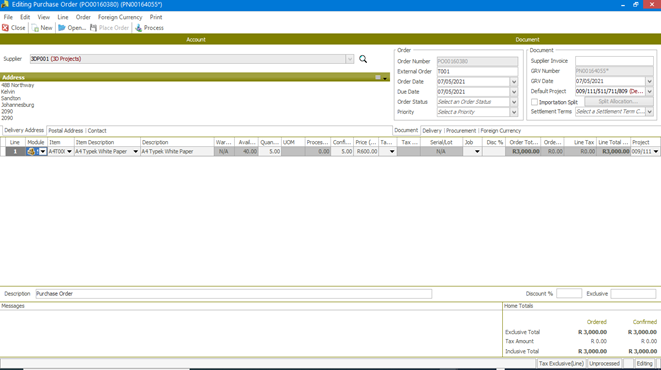Click the Exclusive amount field
This screenshot has height=370, width=661.
point(633,293)
